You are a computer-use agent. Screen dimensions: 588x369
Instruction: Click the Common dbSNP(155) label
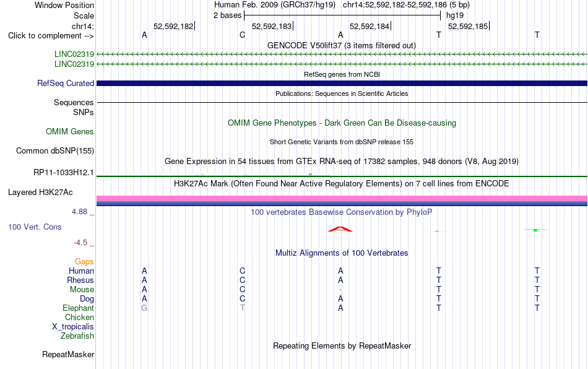[x=54, y=150]
